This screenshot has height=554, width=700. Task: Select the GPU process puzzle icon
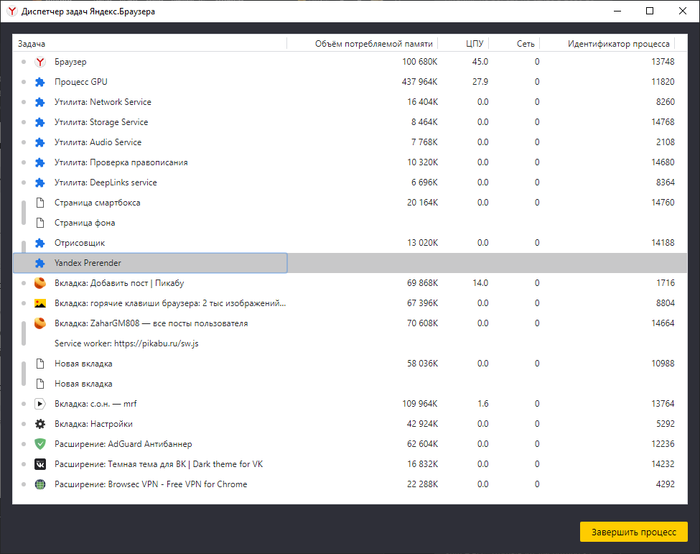click(x=40, y=82)
